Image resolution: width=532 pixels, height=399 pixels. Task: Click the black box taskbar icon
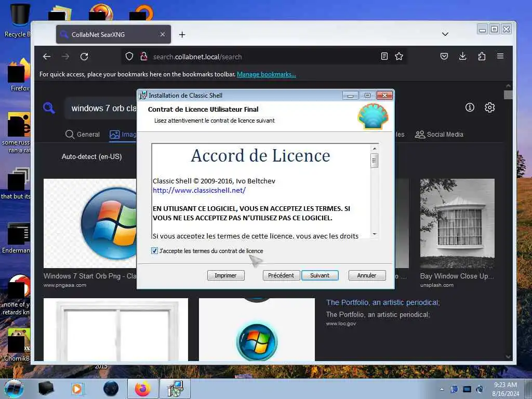pos(46,389)
